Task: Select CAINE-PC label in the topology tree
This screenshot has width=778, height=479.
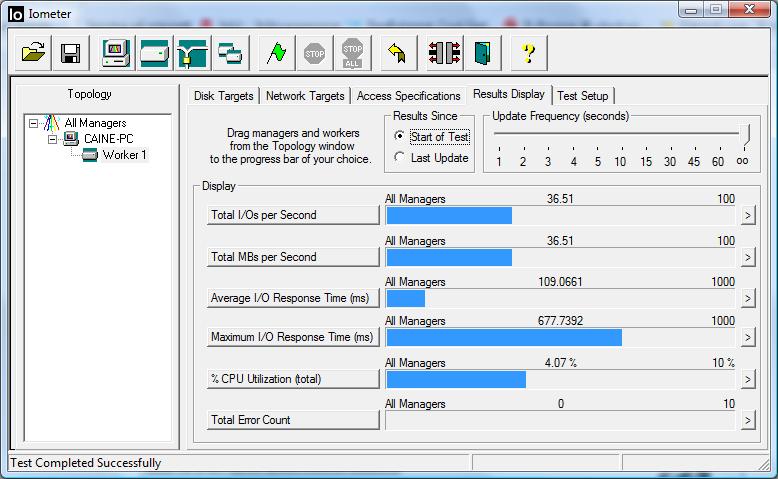Action: [x=109, y=138]
